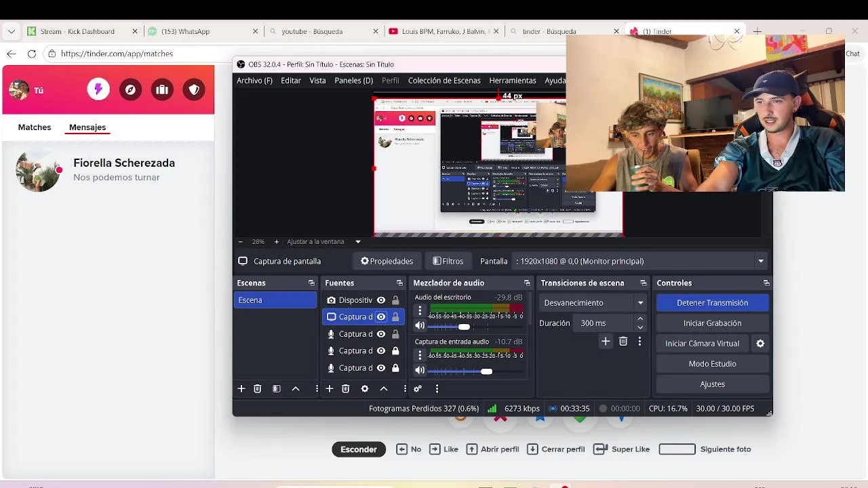Open audio mixer menu dots

pos(437,388)
